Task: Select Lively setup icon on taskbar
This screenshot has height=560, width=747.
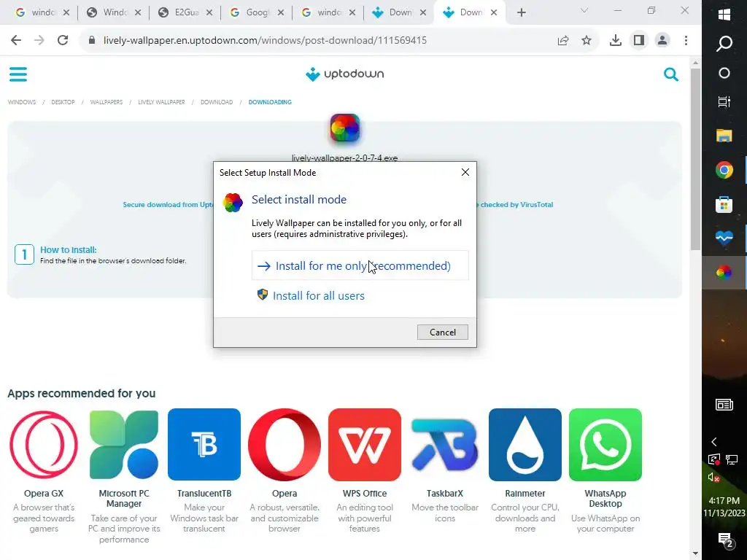Action: click(x=724, y=273)
